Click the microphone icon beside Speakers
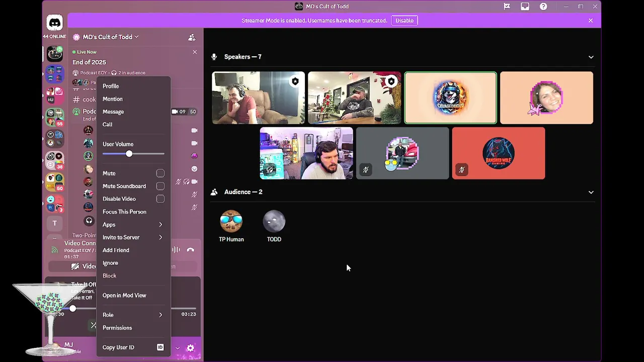The height and width of the screenshot is (362, 644). coord(214,57)
